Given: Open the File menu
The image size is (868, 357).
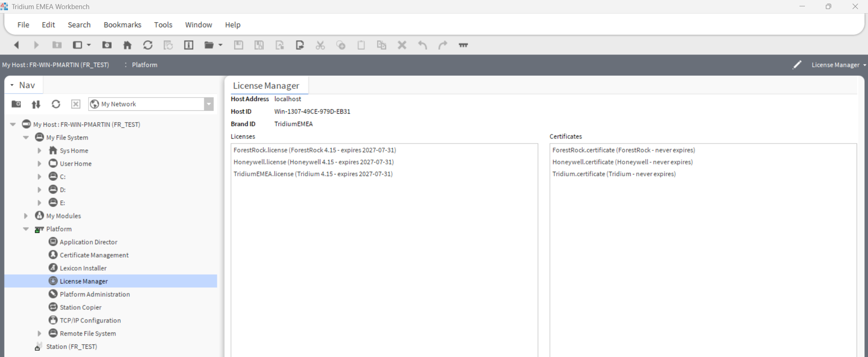Looking at the screenshot, I should (x=23, y=25).
